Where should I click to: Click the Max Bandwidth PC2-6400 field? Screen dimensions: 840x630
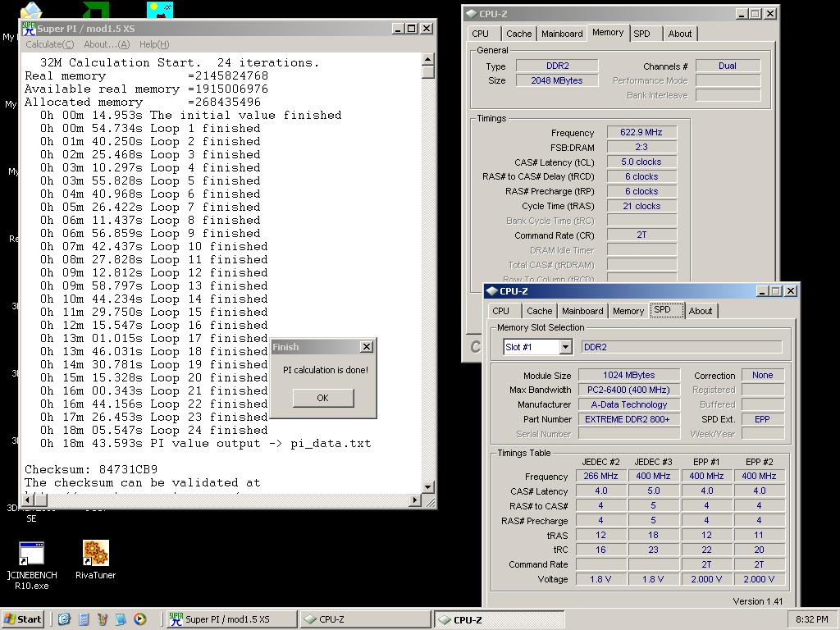click(x=629, y=390)
